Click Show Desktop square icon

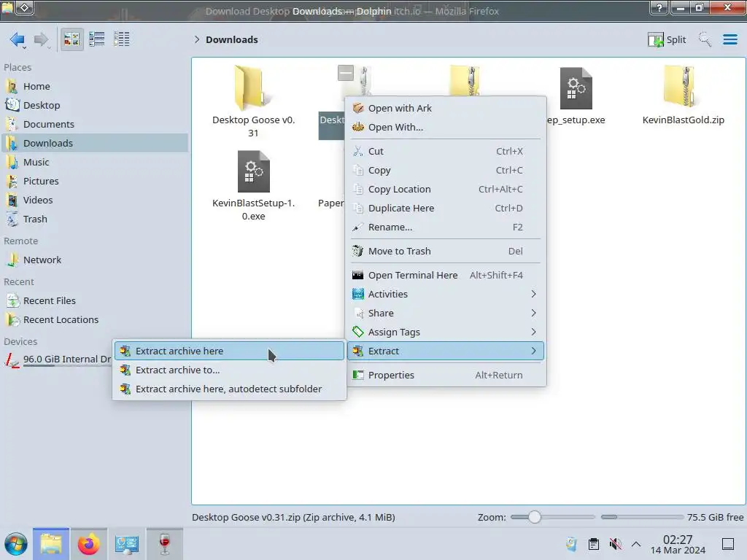(x=728, y=544)
